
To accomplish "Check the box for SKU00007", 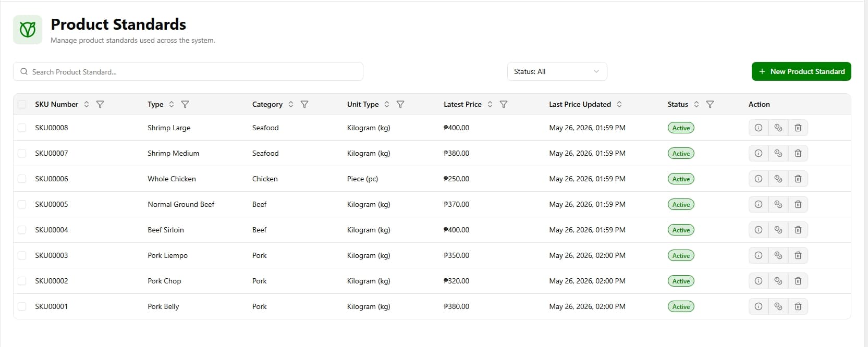I will (x=22, y=153).
